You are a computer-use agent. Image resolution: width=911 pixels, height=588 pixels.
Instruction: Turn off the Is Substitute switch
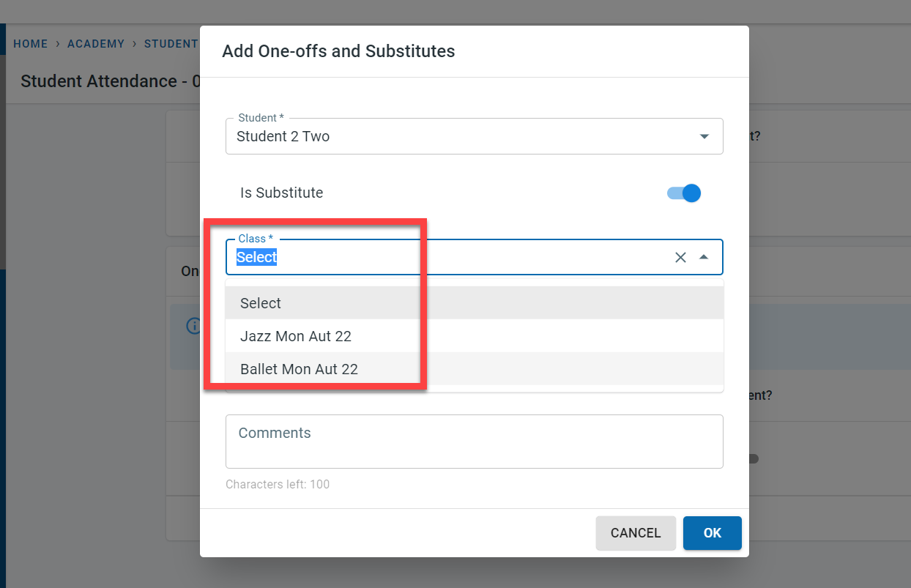point(684,193)
